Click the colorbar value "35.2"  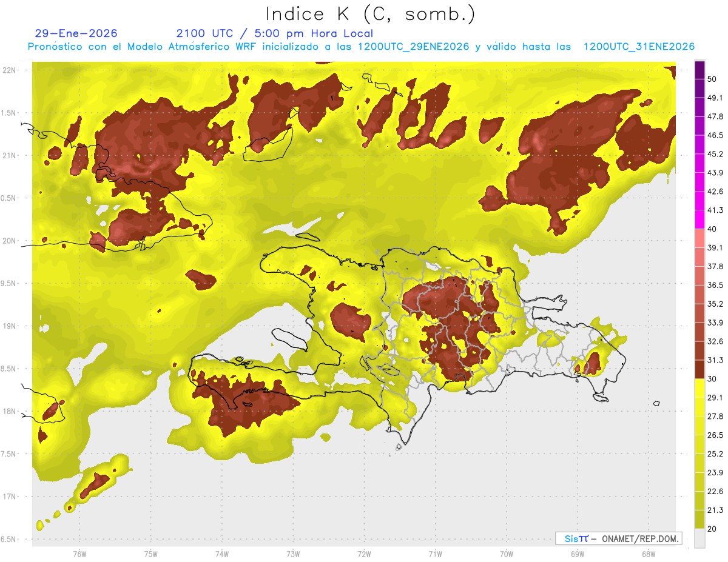715,304
